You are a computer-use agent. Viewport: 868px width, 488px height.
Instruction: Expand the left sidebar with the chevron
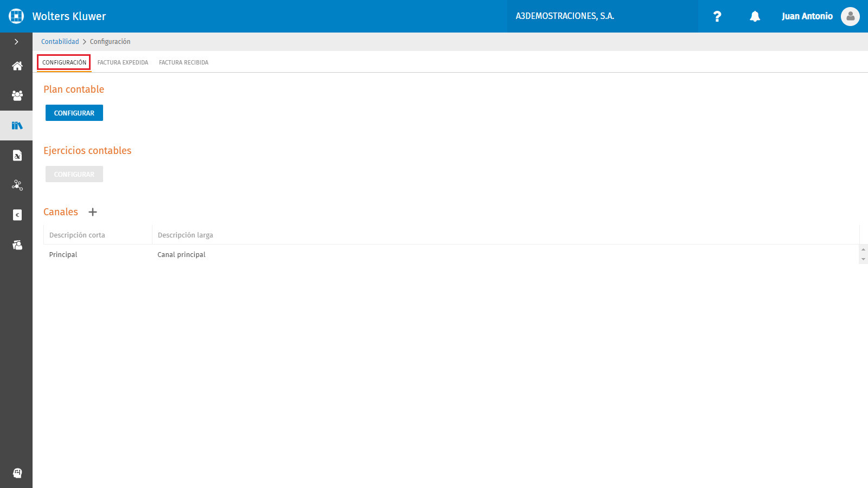(x=16, y=42)
